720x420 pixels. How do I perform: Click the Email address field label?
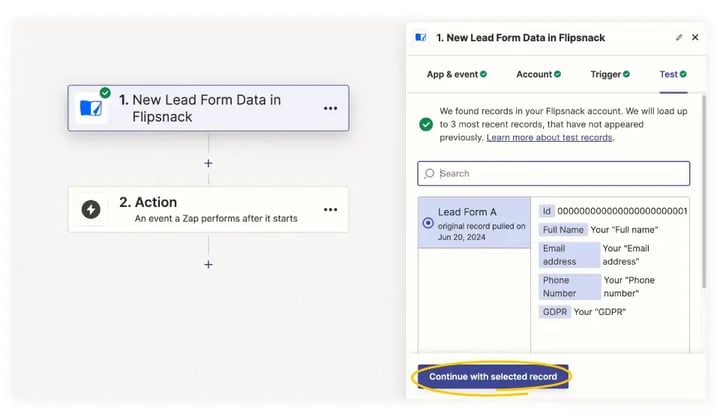tap(569, 255)
